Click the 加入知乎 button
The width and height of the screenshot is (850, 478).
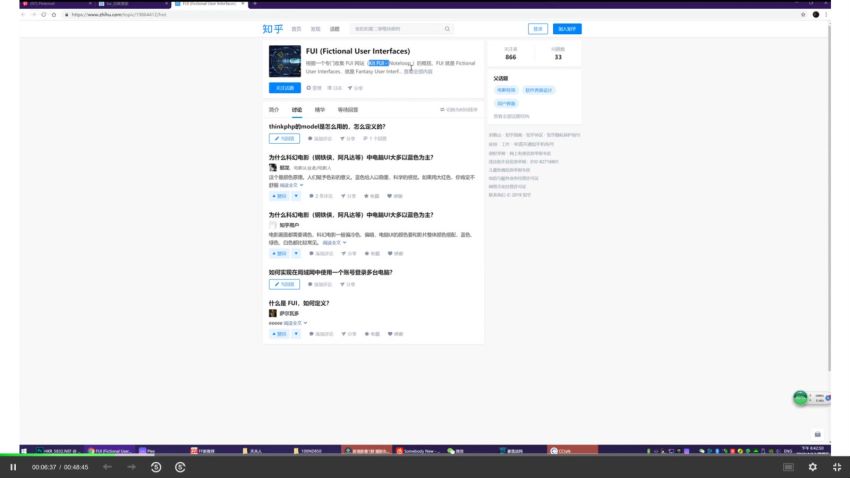(x=567, y=29)
